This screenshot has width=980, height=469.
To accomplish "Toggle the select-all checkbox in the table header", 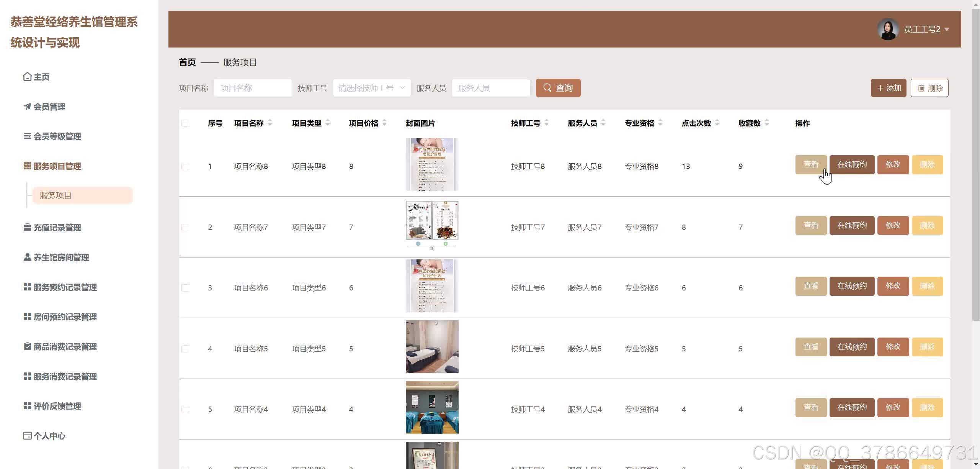I will [x=185, y=123].
